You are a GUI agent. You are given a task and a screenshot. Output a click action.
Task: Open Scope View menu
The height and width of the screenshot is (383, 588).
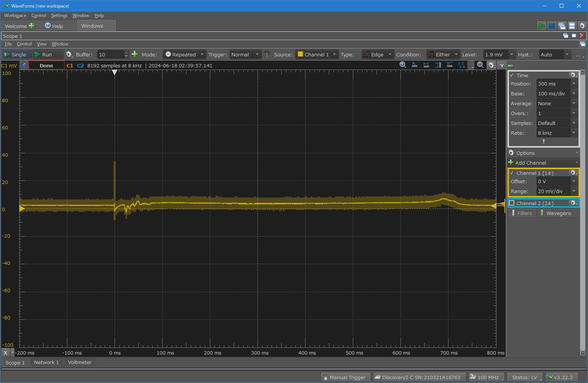[x=42, y=44]
